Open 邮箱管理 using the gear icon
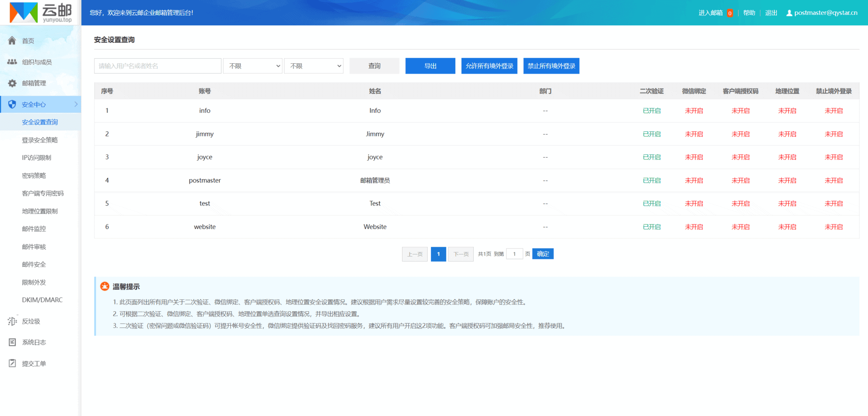The width and height of the screenshot is (868, 416). (x=12, y=83)
